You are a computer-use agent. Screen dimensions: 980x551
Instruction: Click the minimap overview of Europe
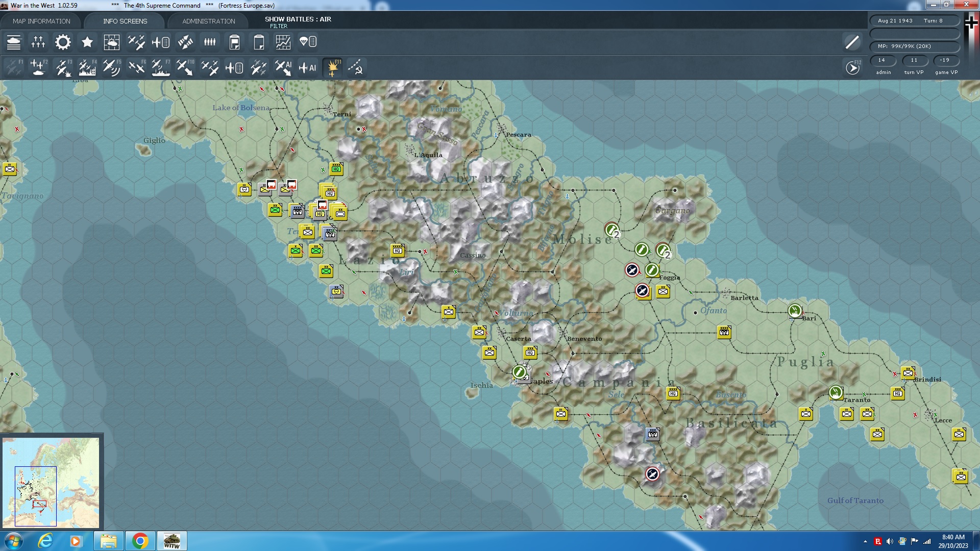51,482
